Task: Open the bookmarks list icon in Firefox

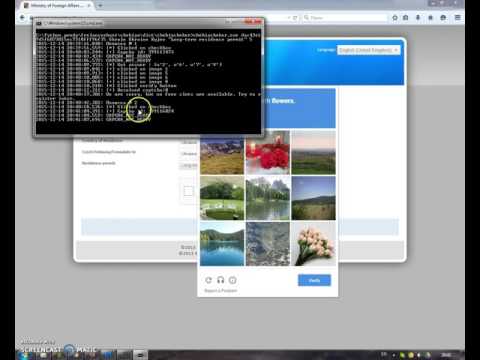Action: coord(406,18)
